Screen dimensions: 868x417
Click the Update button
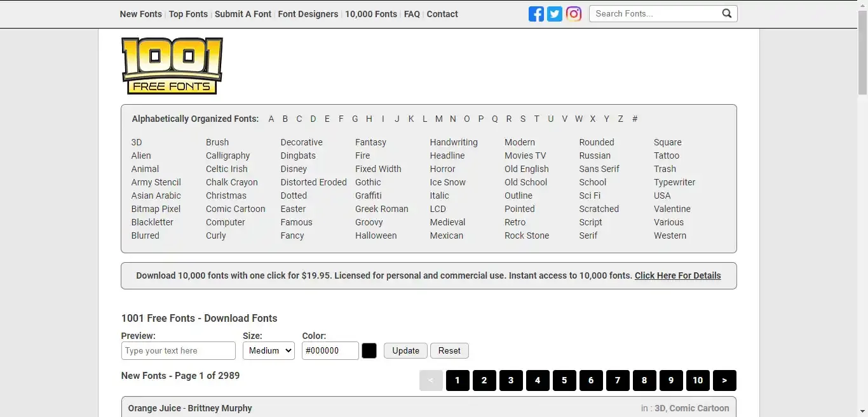[x=405, y=350]
